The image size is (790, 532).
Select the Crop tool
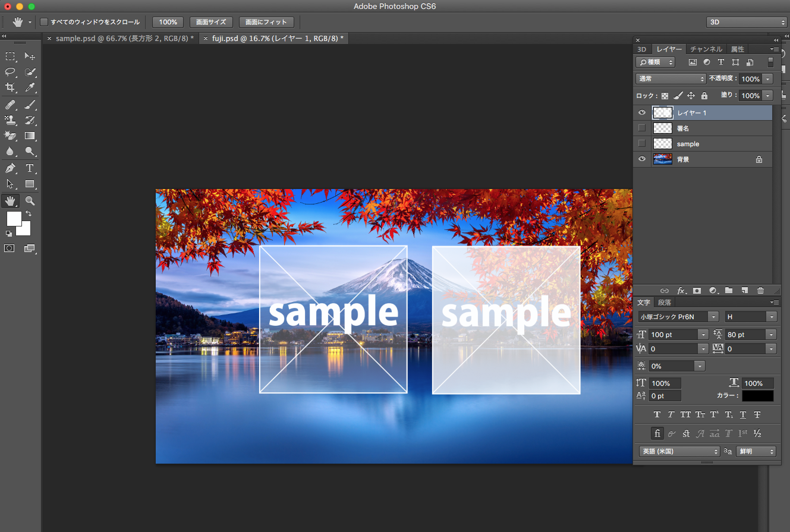click(x=10, y=87)
